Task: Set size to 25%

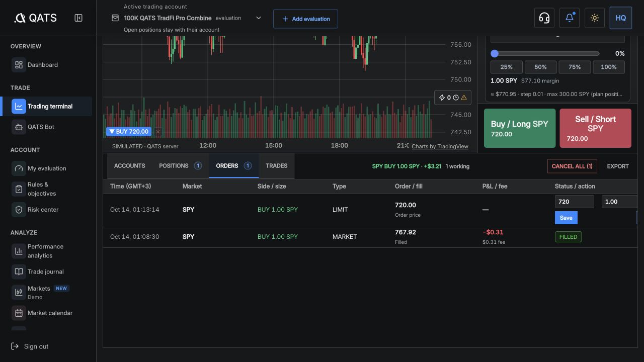Action: tap(506, 67)
